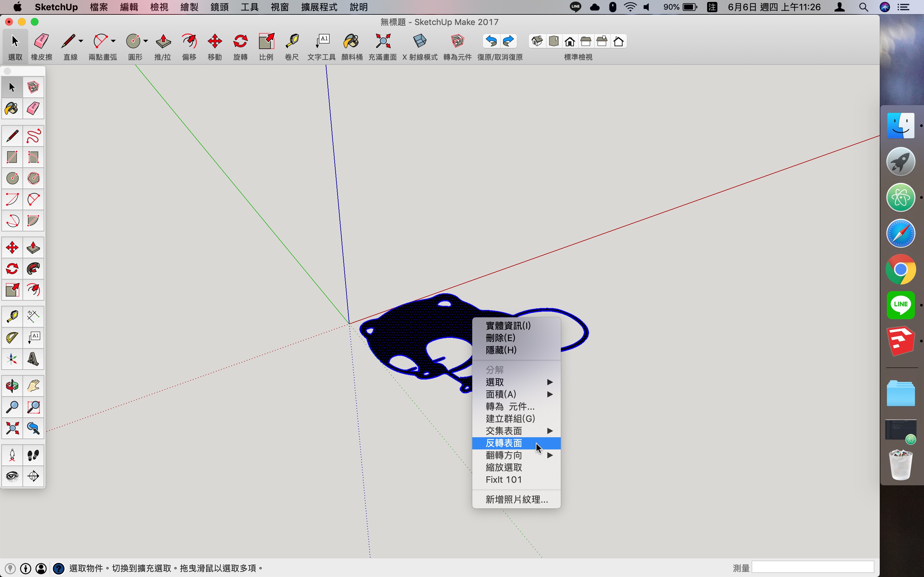The height and width of the screenshot is (577, 924).
Task: Choose the 3D Text tool in left palette
Action: [x=33, y=359]
